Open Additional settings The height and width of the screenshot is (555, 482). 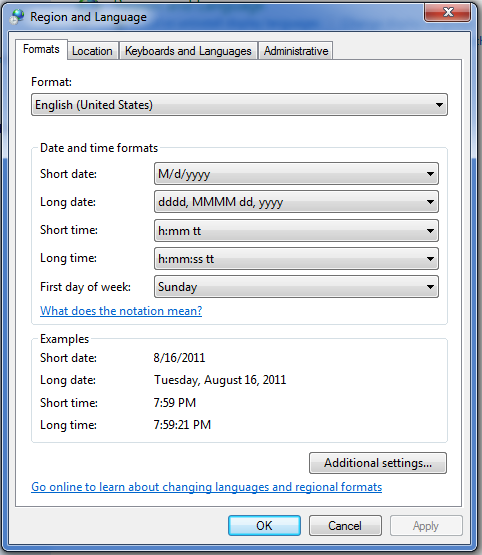(x=378, y=463)
